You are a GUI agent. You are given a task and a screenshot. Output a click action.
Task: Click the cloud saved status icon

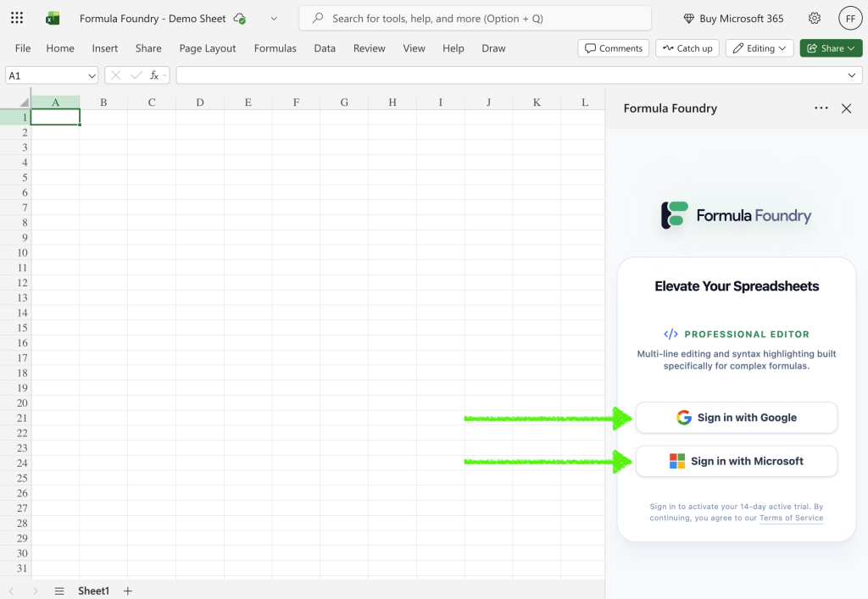pyautogui.click(x=240, y=19)
